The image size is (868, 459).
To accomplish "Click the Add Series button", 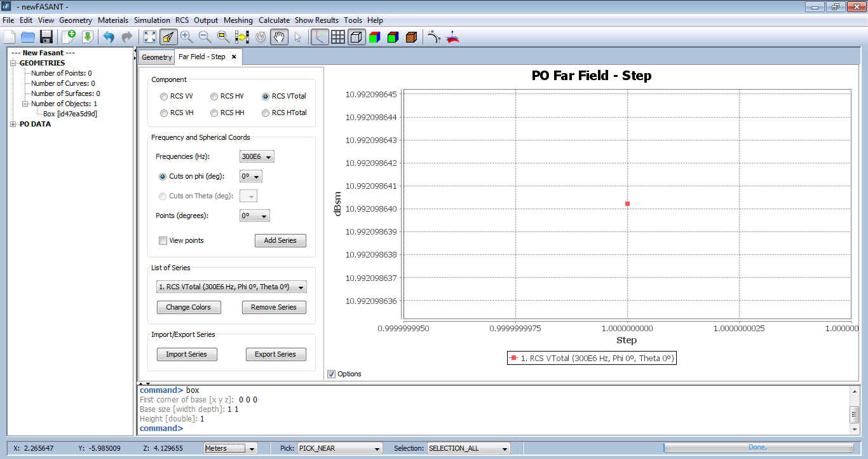I will click(280, 240).
